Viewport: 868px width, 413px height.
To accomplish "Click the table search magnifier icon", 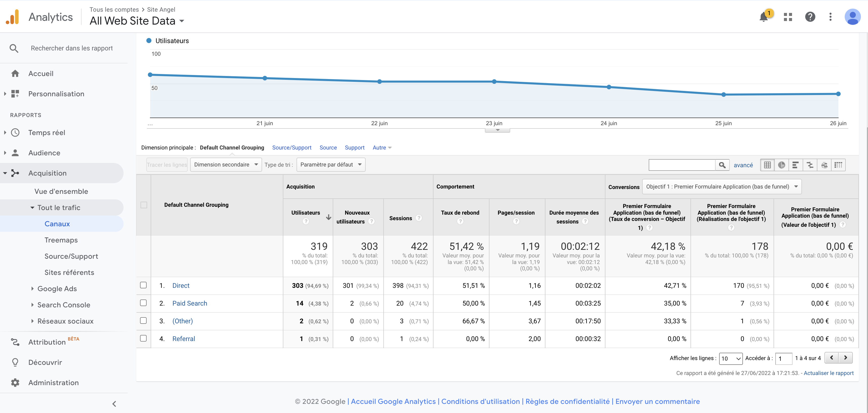I will tap(722, 165).
